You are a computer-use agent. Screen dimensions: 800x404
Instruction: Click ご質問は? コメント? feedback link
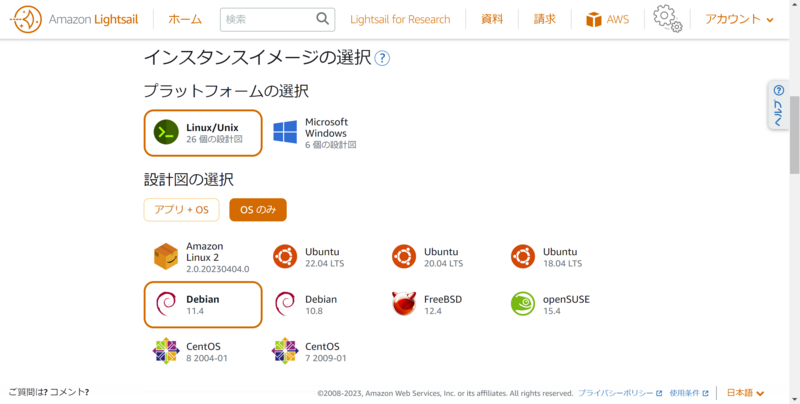pyautogui.click(x=49, y=392)
